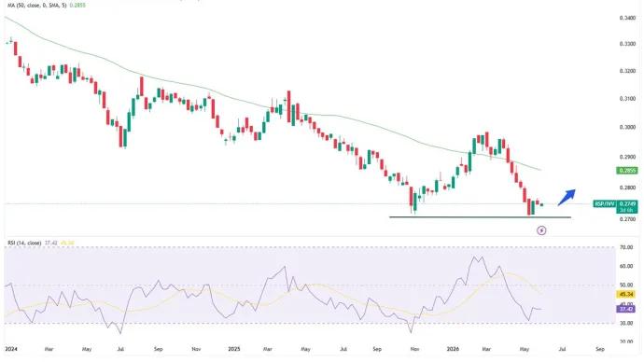Screen dimensions: 644x362
Task: Click the 0.2749 current price label
Action: (627, 204)
